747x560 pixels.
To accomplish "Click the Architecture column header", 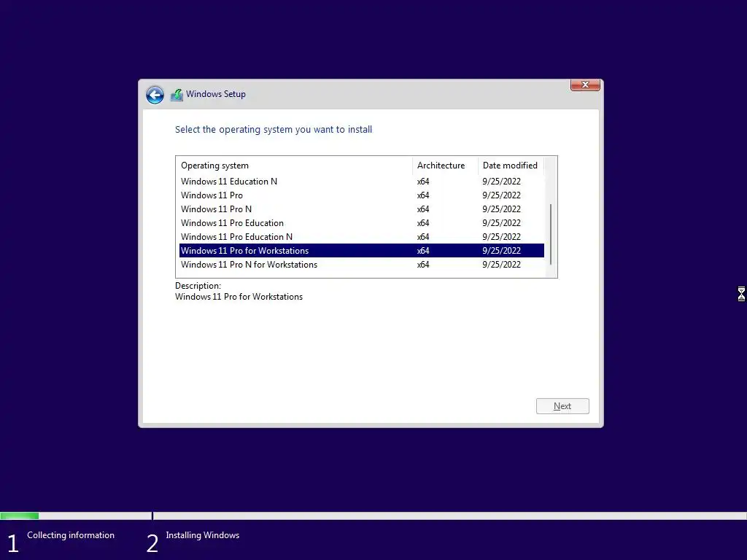I will click(x=445, y=166).
